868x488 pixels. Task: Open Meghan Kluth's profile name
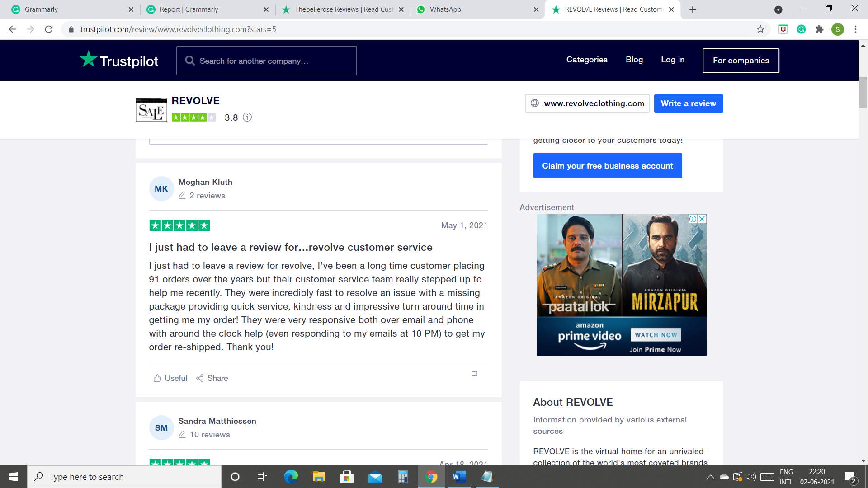pyautogui.click(x=205, y=182)
